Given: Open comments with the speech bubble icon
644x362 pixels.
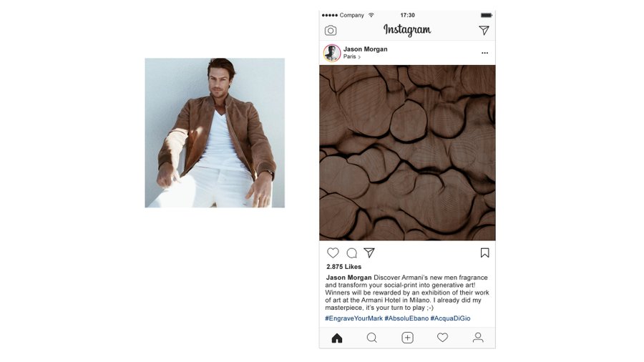Looking at the screenshot, I should (x=351, y=253).
